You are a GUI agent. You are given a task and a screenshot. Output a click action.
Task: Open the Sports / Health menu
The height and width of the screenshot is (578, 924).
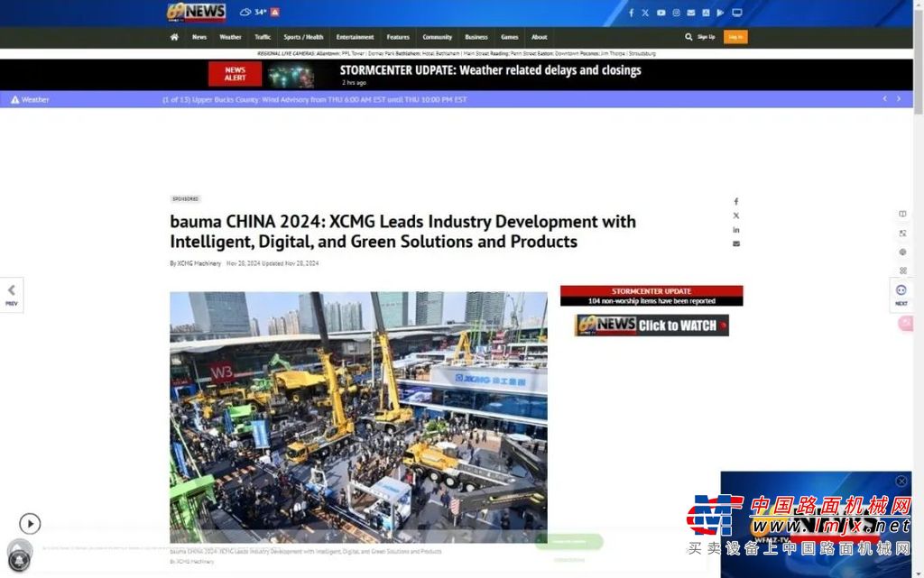(x=303, y=37)
